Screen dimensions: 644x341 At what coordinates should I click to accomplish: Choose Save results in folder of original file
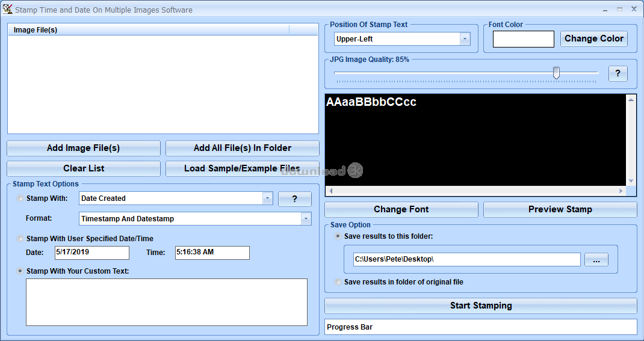coord(338,282)
